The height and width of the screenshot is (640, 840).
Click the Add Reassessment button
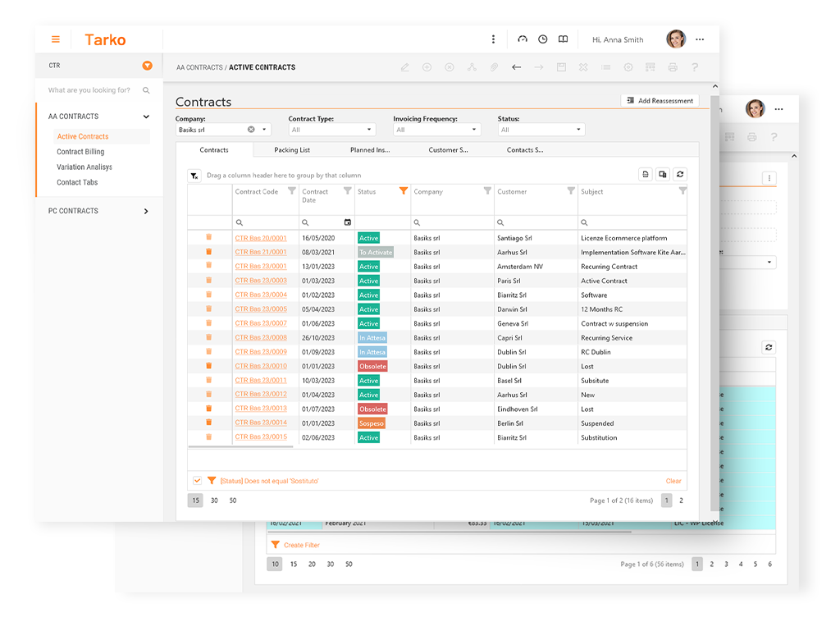pyautogui.click(x=660, y=101)
